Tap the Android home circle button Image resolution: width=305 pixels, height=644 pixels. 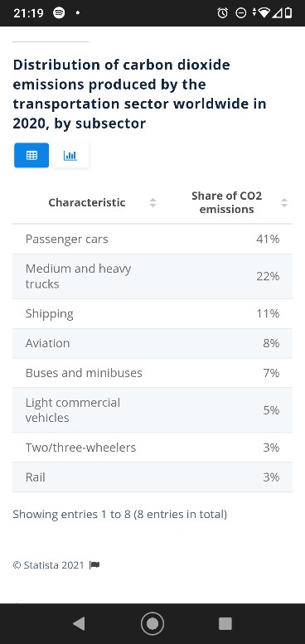(x=152, y=623)
